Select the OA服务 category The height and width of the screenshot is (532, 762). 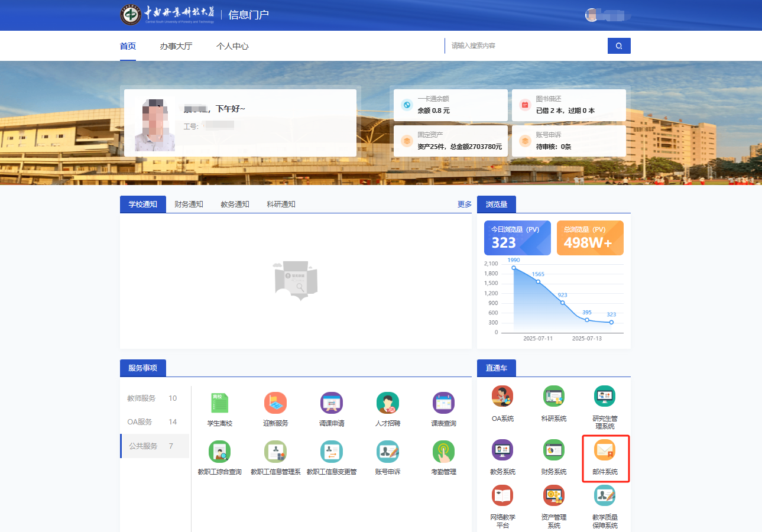pos(140,422)
